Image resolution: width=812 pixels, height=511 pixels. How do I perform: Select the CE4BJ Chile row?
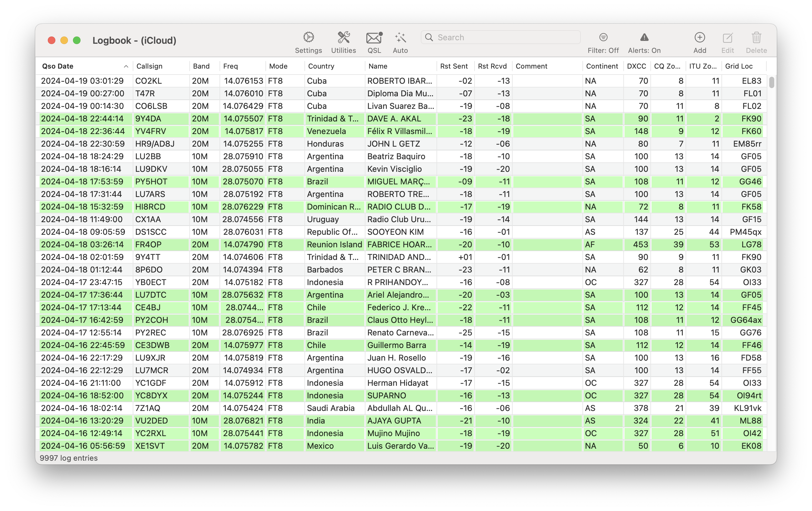(x=401, y=308)
